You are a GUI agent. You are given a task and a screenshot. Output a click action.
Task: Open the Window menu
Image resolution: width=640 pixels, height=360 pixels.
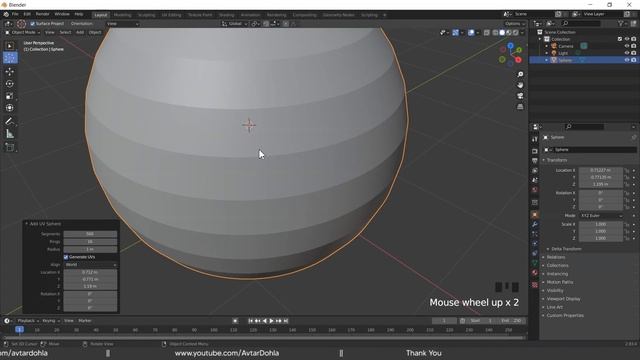coord(62,14)
